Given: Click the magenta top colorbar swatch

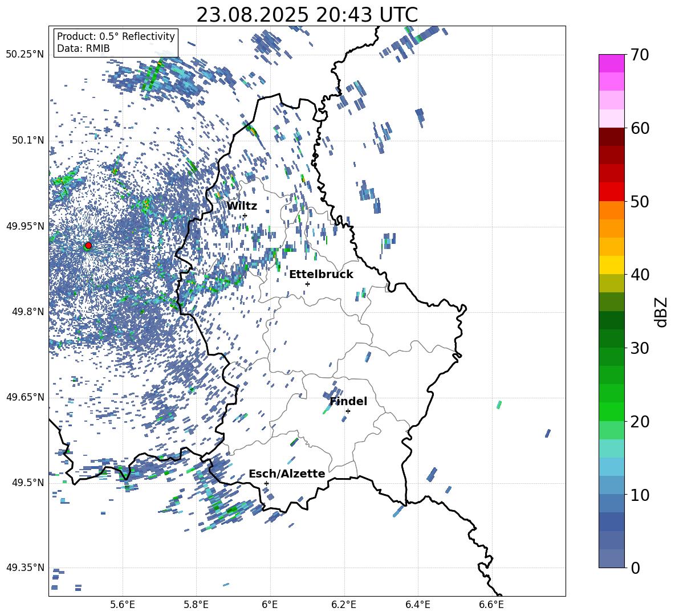Looking at the screenshot, I should [611, 63].
